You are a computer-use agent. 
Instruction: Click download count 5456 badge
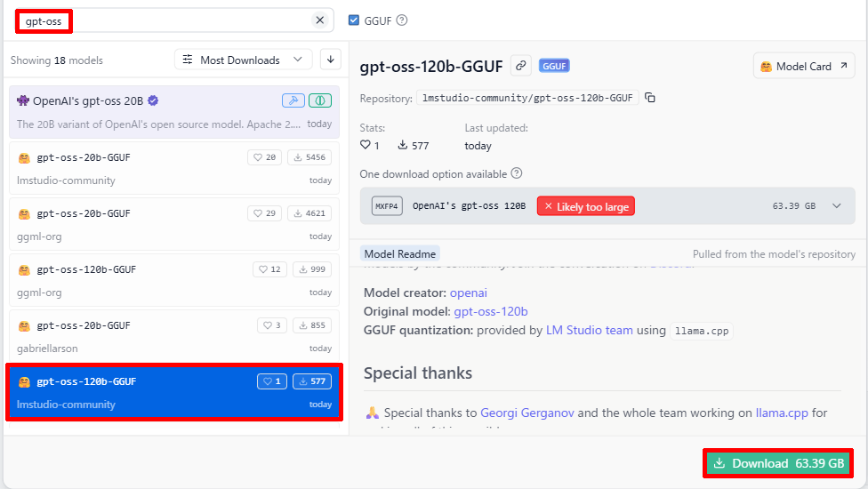(x=309, y=157)
